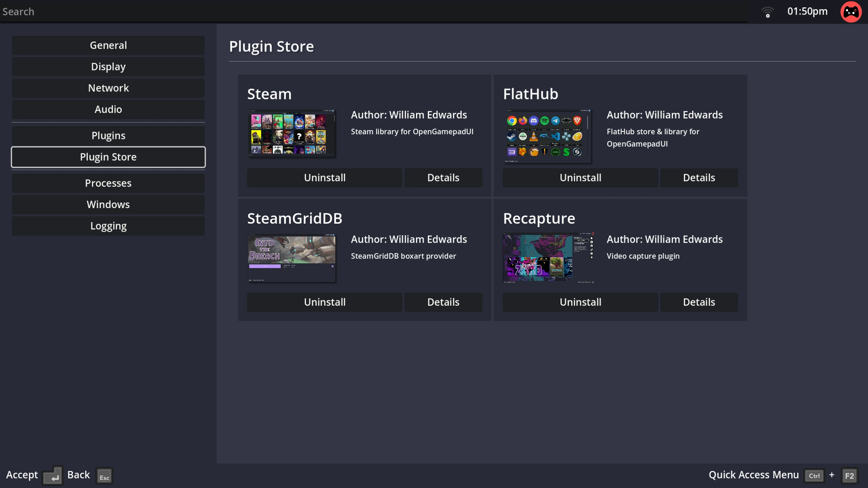Click the SteamGridDB Into the Breach thumbnail
Image resolution: width=868 pixels, height=488 pixels.
coord(292,258)
